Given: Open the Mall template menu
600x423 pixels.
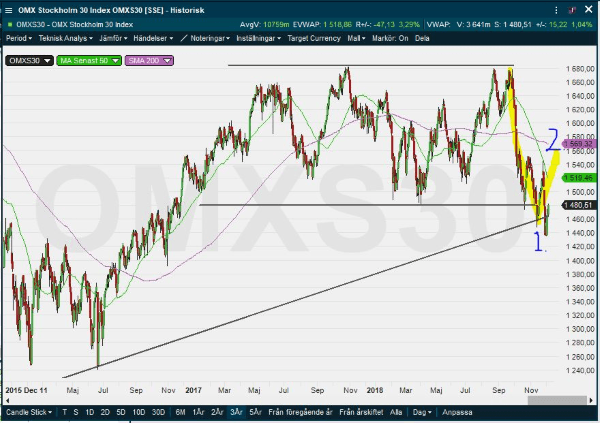Looking at the screenshot, I should tap(356, 38).
